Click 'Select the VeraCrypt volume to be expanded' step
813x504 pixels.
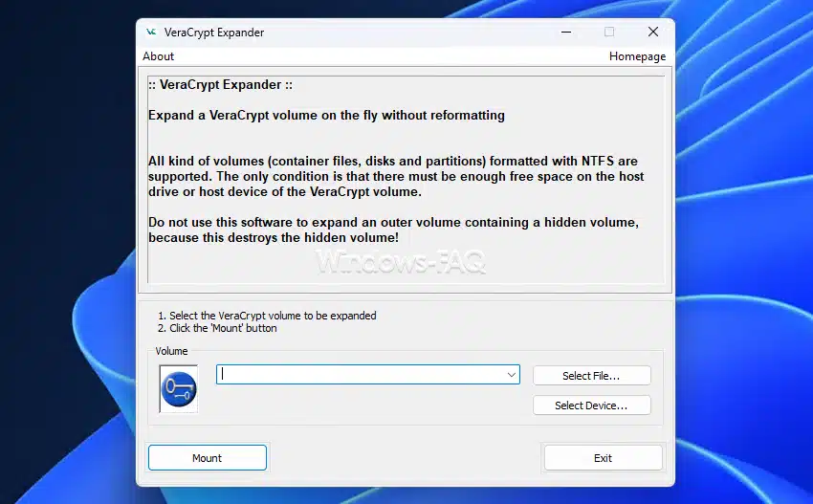[267, 316]
